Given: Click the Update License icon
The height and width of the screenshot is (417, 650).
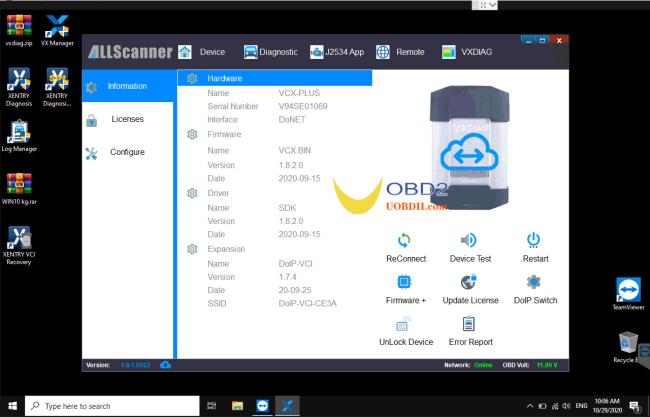Looking at the screenshot, I should coord(469,283).
